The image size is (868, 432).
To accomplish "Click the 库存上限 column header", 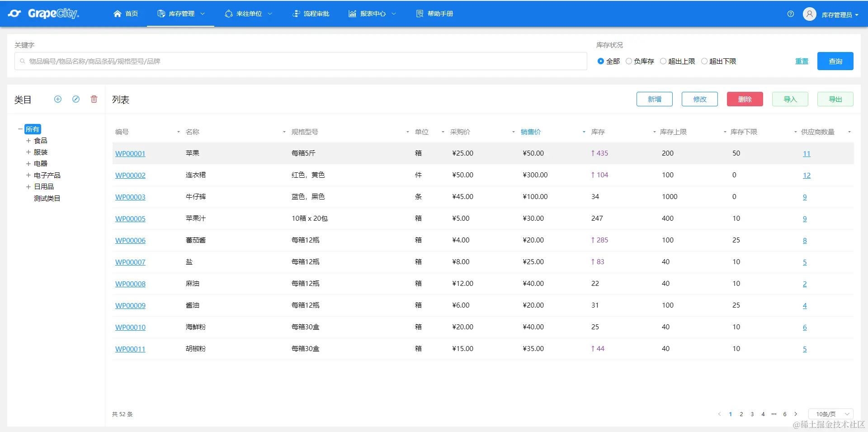I will click(x=673, y=132).
